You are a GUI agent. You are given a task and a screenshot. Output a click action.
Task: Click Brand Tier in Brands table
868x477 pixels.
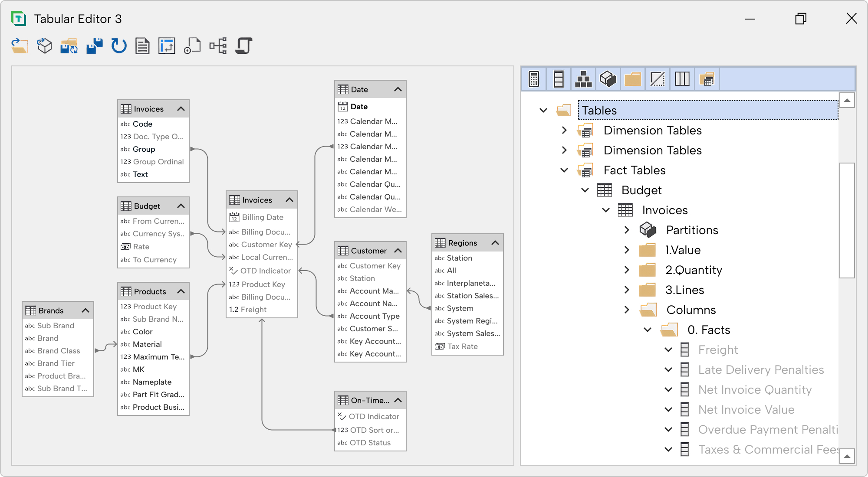[56, 363]
